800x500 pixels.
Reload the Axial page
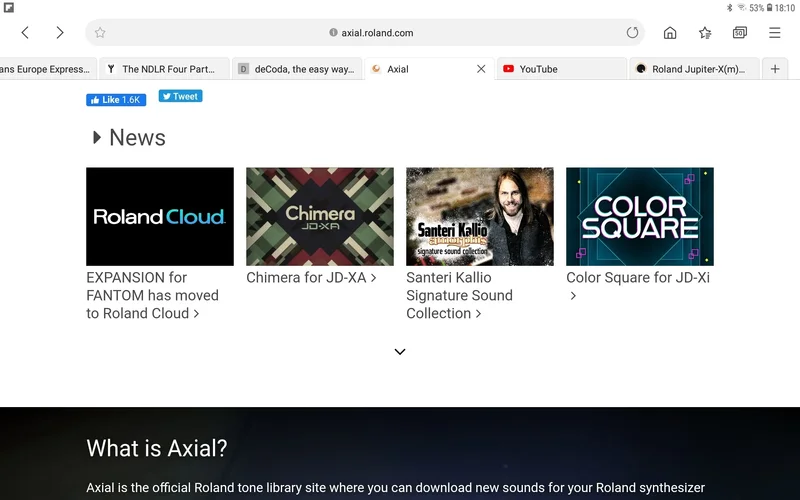(632, 33)
